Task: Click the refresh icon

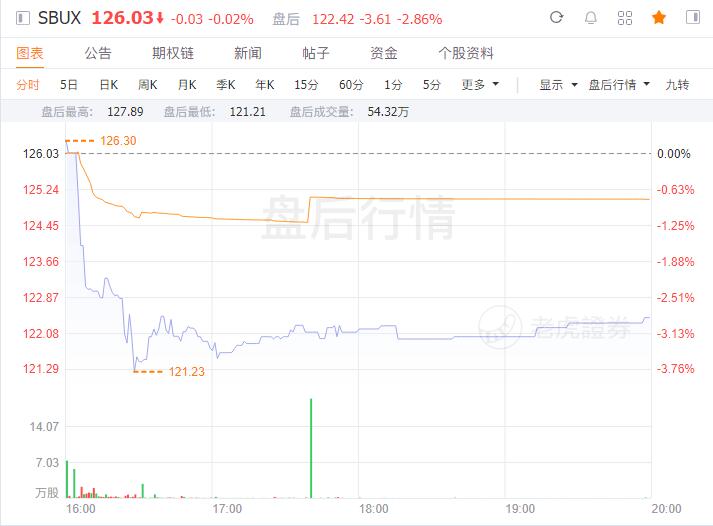Action: pos(557,18)
